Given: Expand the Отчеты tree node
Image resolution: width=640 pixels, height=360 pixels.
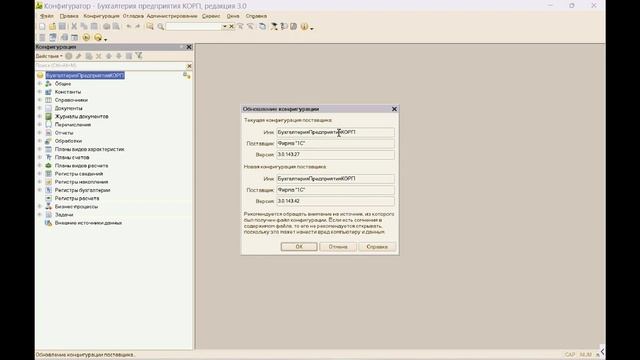Looking at the screenshot, I should click(x=40, y=133).
